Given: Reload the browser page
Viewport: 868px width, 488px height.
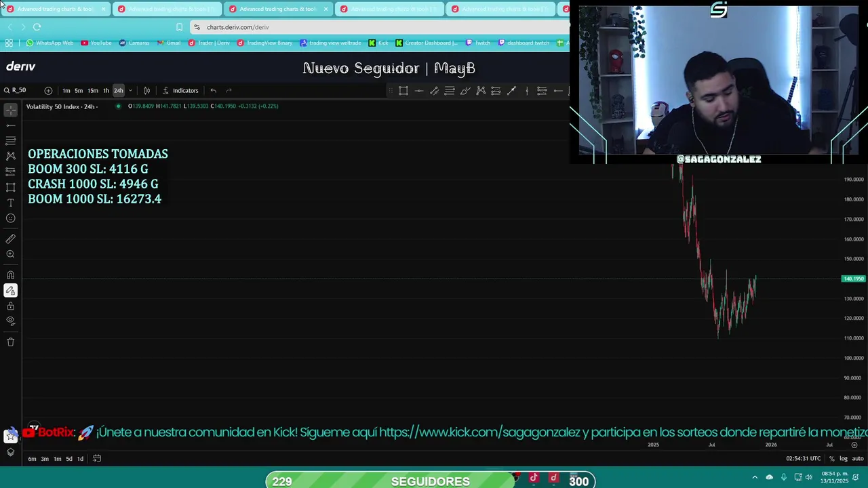Looking at the screenshot, I should (x=37, y=27).
